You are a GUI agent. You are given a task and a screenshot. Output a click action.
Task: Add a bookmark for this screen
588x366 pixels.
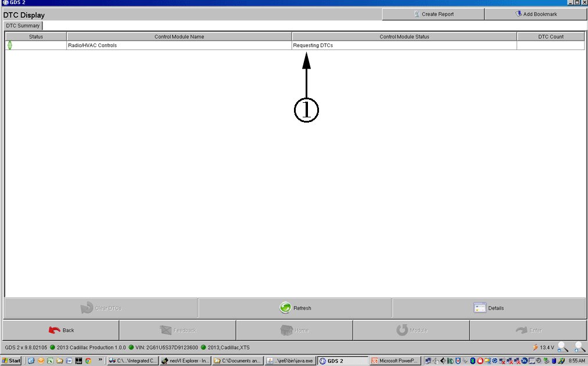click(535, 14)
